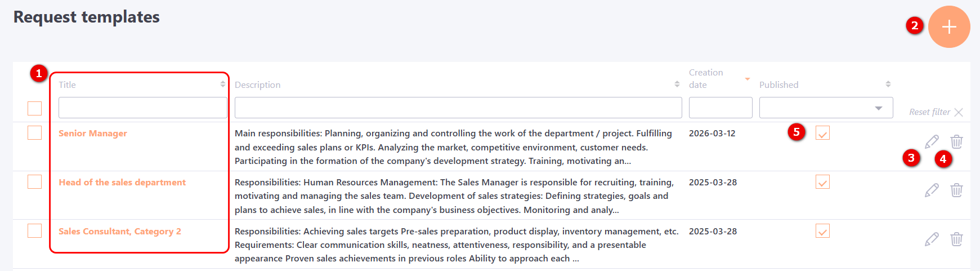
Task: Sort by Creation date using its arrow
Action: point(748,79)
